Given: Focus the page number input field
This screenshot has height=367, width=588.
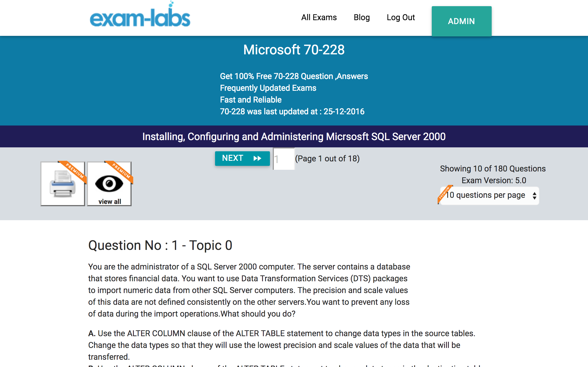Looking at the screenshot, I should (x=284, y=159).
